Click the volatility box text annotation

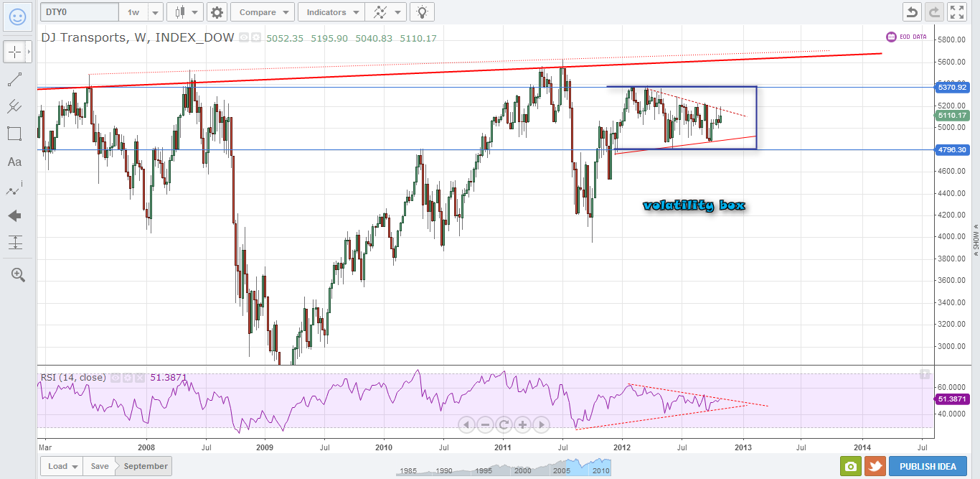[x=694, y=205]
